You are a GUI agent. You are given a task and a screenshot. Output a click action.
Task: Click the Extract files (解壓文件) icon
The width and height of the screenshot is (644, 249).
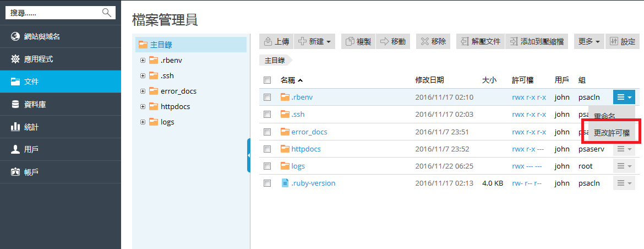[465, 41]
